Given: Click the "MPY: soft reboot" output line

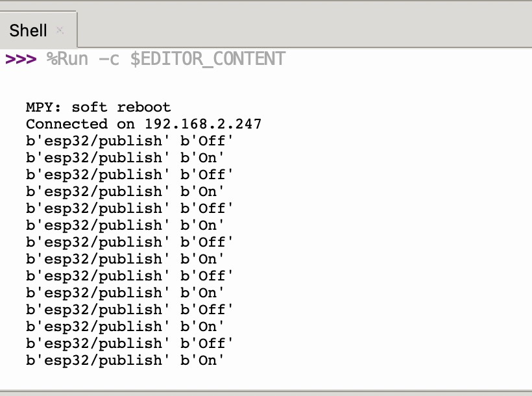Looking at the screenshot, I should click(98, 107).
